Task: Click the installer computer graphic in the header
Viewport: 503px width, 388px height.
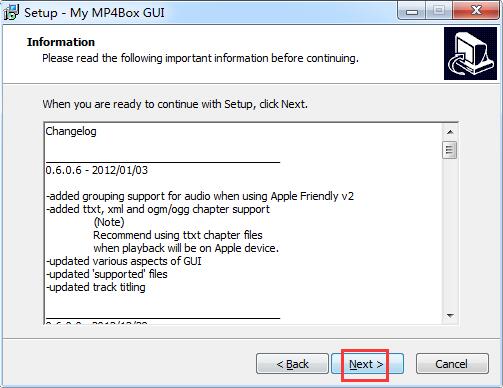Action: click(470, 54)
